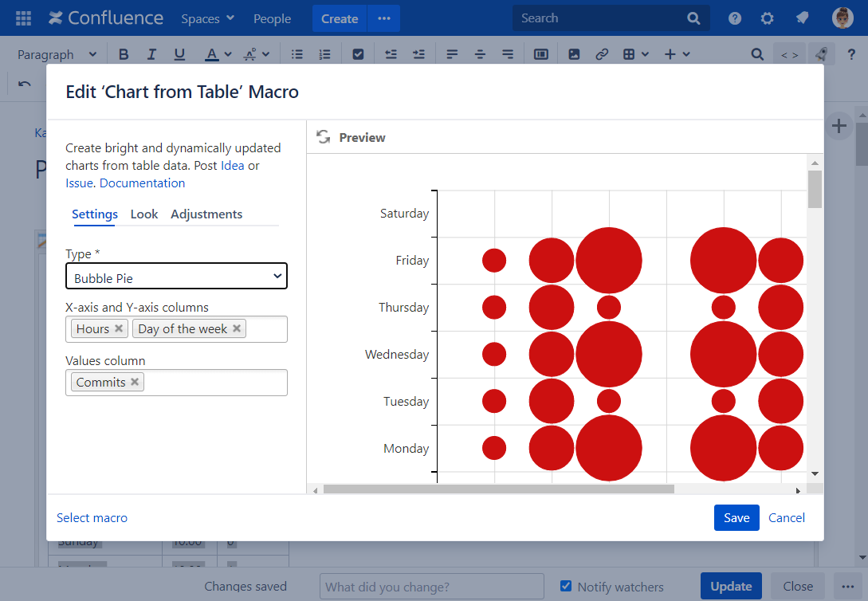Screen dimensions: 868x601
Task: Apply center text alignment
Action: click(480, 53)
